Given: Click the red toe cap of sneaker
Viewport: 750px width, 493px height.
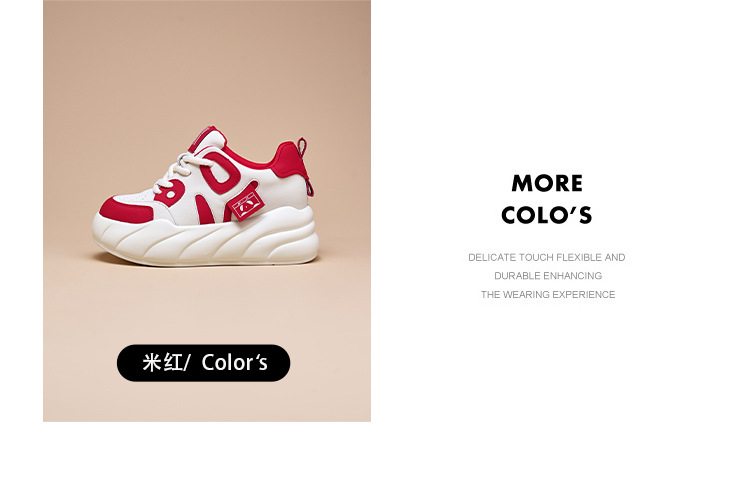Looking at the screenshot, I should tap(125, 210).
